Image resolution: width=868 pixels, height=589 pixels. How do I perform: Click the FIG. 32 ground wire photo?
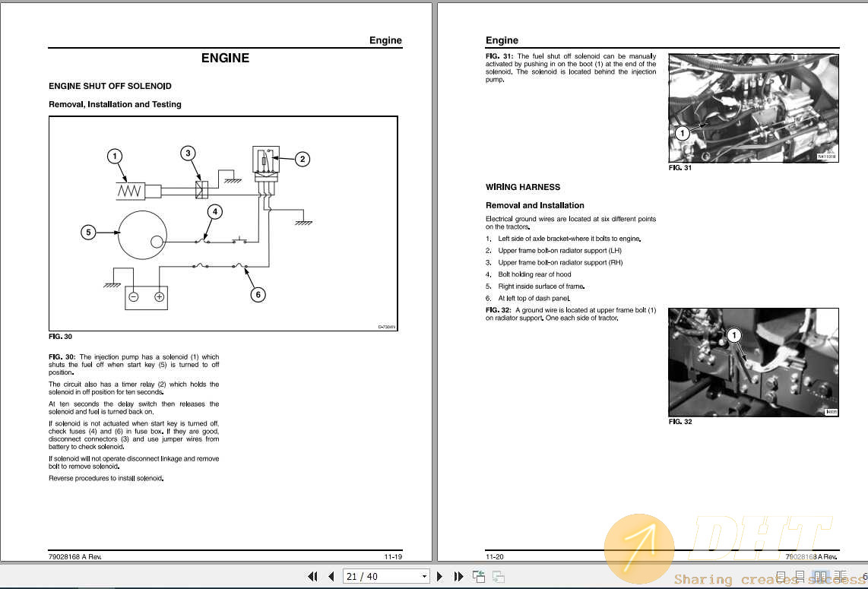pos(753,363)
